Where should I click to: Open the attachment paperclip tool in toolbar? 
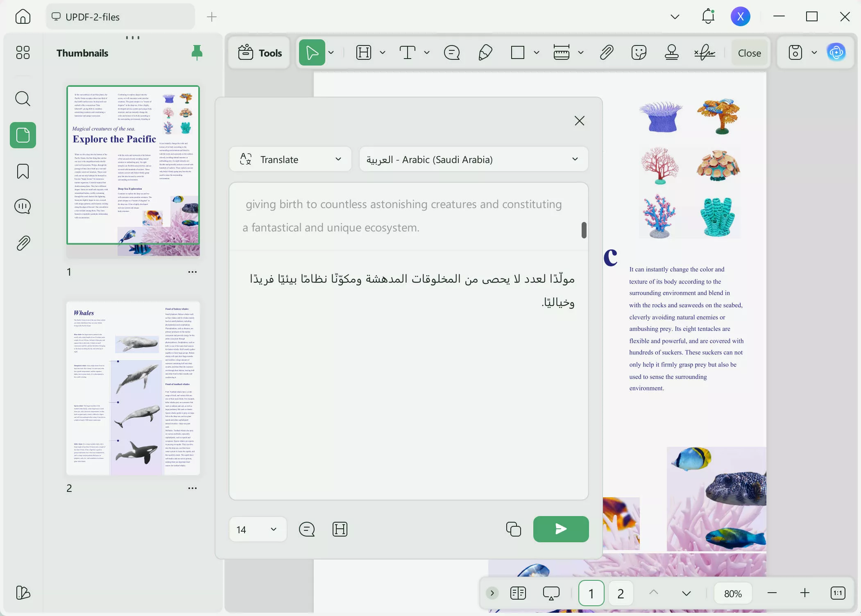pos(606,53)
